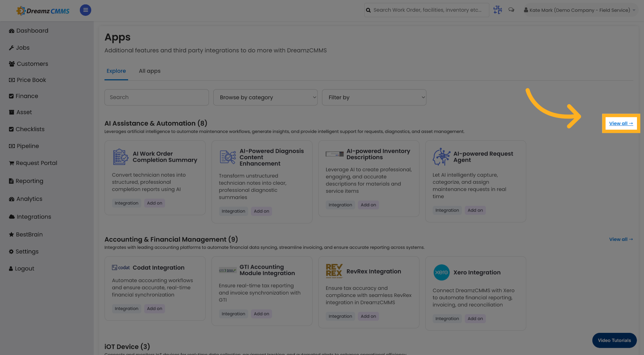Expand the Filter by dropdown
This screenshot has height=355, width=644.
tap(374, 97)
